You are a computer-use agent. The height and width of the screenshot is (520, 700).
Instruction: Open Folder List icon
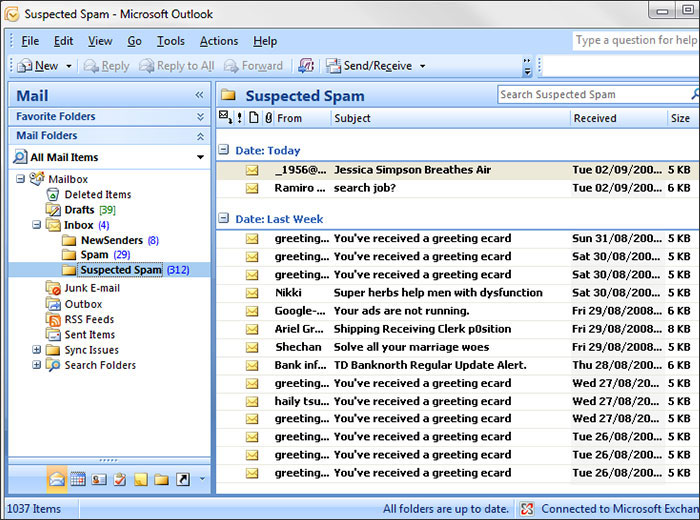click(x=161, y=479)
